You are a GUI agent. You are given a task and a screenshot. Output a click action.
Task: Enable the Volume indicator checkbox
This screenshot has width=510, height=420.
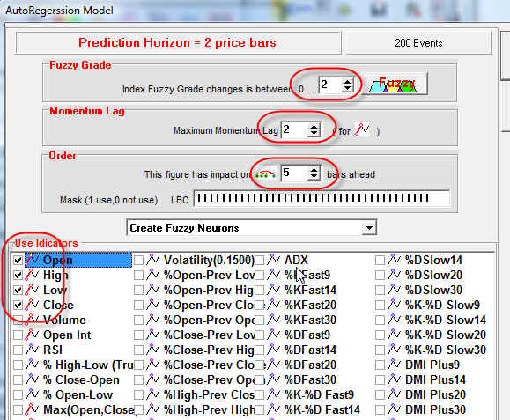pos(18,320)
